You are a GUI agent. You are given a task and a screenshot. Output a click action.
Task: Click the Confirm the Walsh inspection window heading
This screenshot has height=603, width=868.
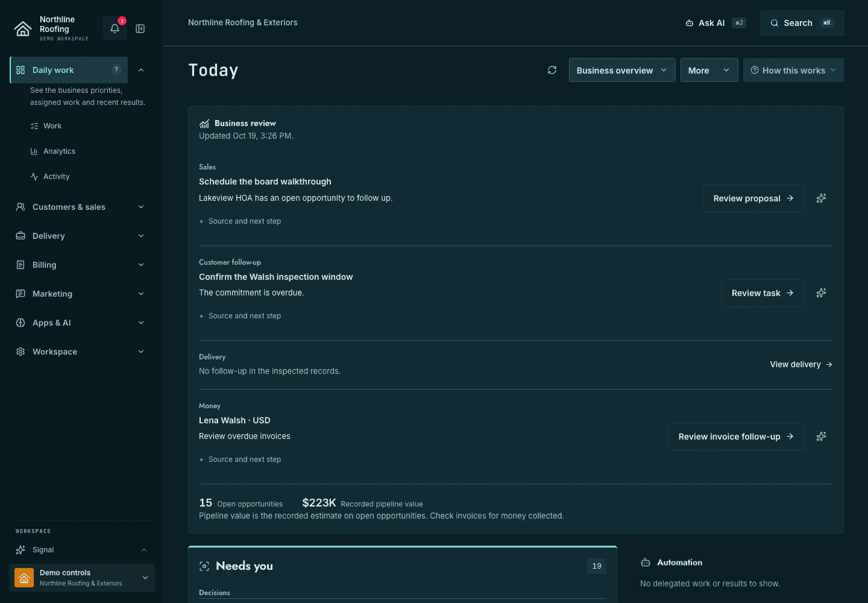276,277
